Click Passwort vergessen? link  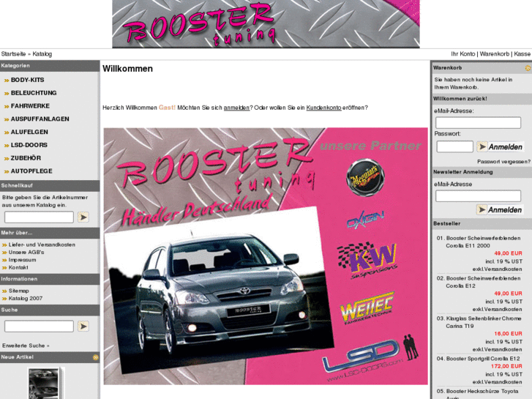click(503, 162)
